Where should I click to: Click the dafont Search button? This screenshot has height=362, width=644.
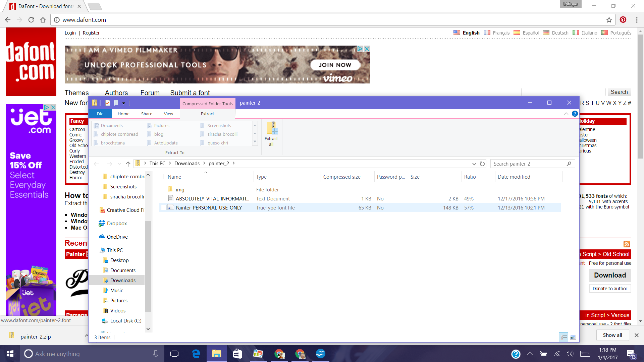619,92
